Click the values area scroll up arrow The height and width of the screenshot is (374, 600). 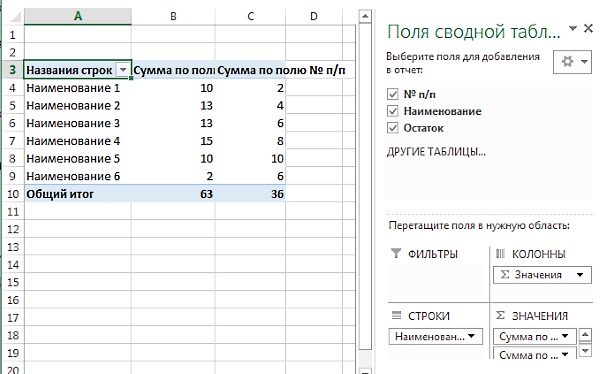pos(585,335)
